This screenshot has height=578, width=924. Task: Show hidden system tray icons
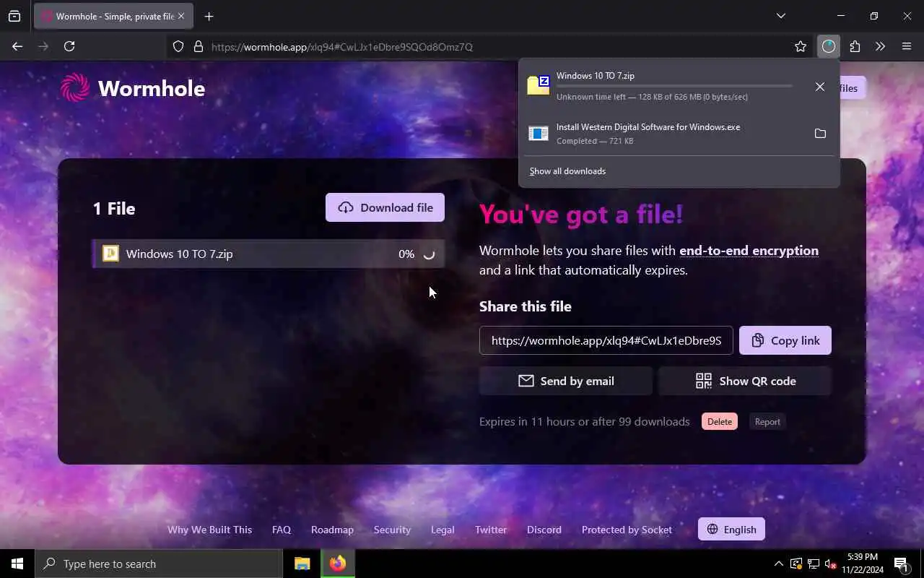point(778,564)
